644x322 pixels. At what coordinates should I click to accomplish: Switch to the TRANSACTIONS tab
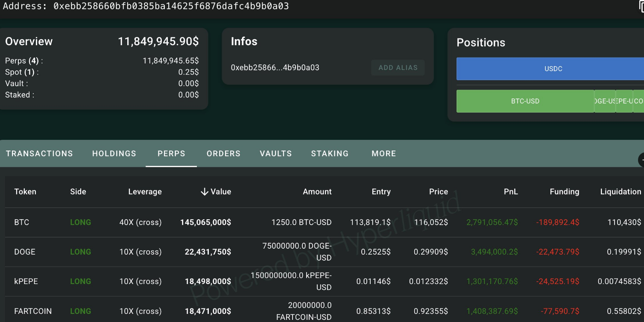39,154
